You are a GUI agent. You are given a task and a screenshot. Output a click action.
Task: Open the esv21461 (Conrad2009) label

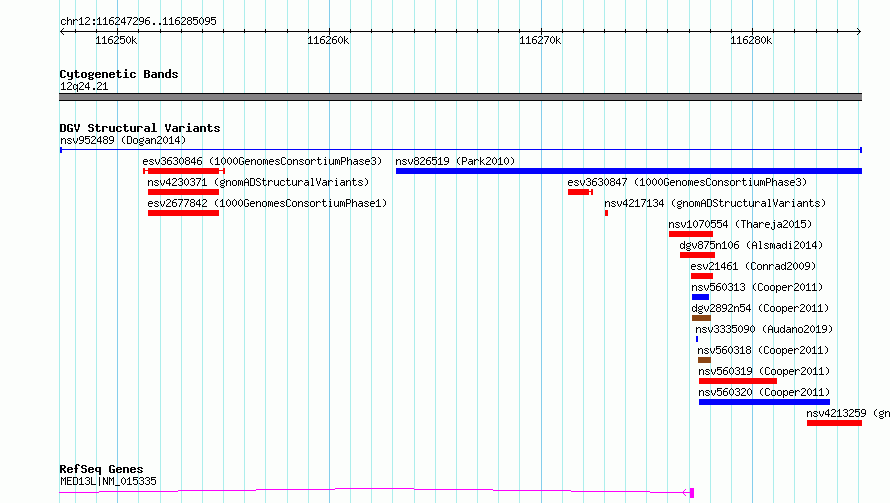[x=753, y=266]
